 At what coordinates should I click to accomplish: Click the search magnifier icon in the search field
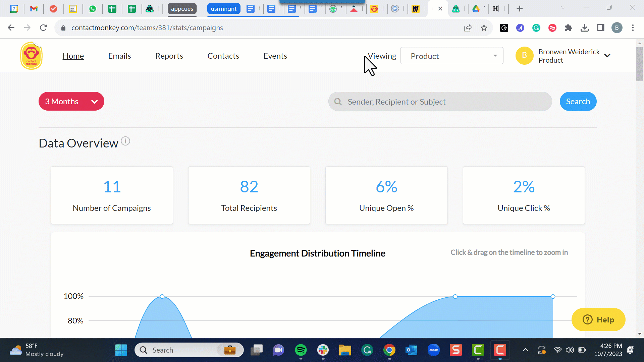click(338, 102)
